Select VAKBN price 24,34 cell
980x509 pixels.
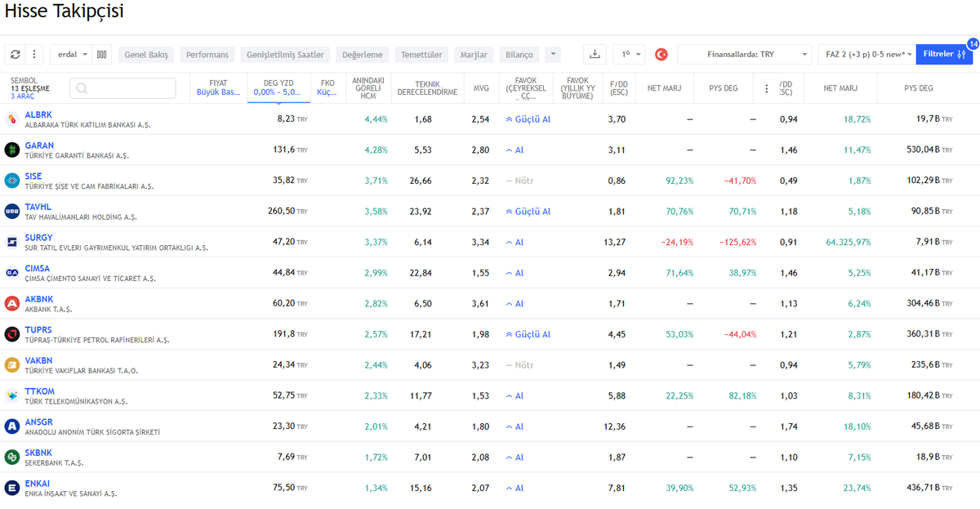[291, 365]
